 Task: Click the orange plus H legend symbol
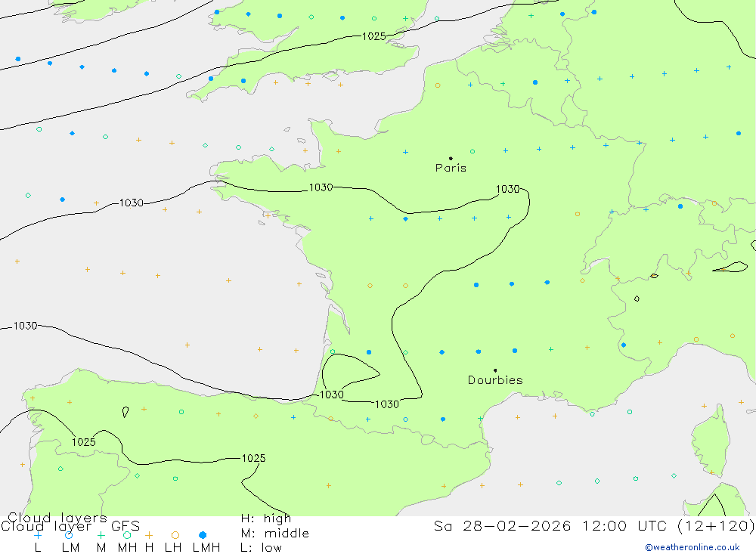149,535
